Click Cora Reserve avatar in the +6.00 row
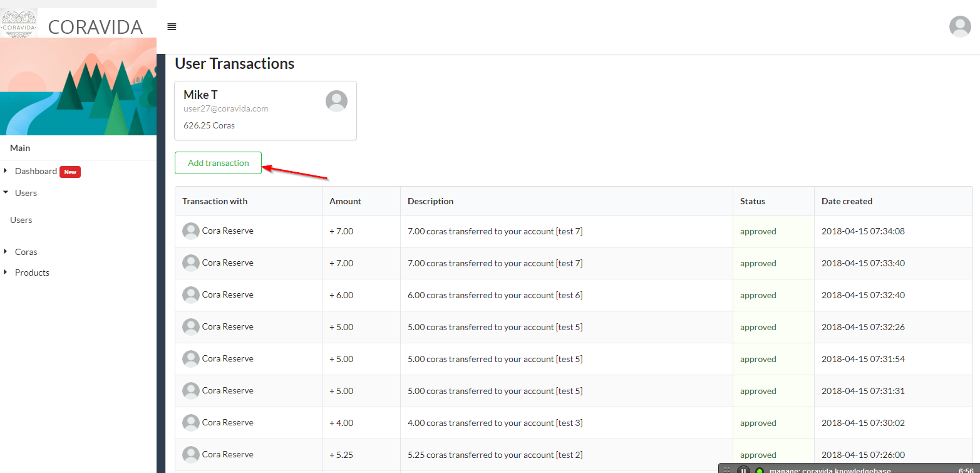 [x=191, y=295]
